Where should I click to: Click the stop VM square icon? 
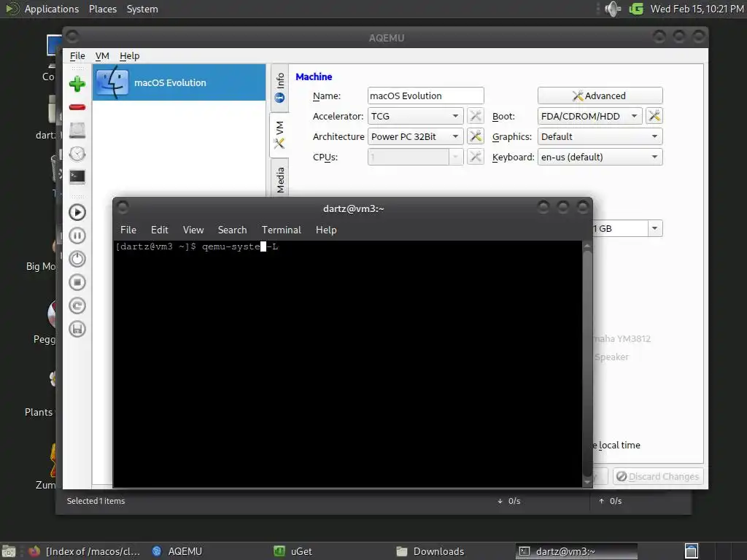pos(77,282)
